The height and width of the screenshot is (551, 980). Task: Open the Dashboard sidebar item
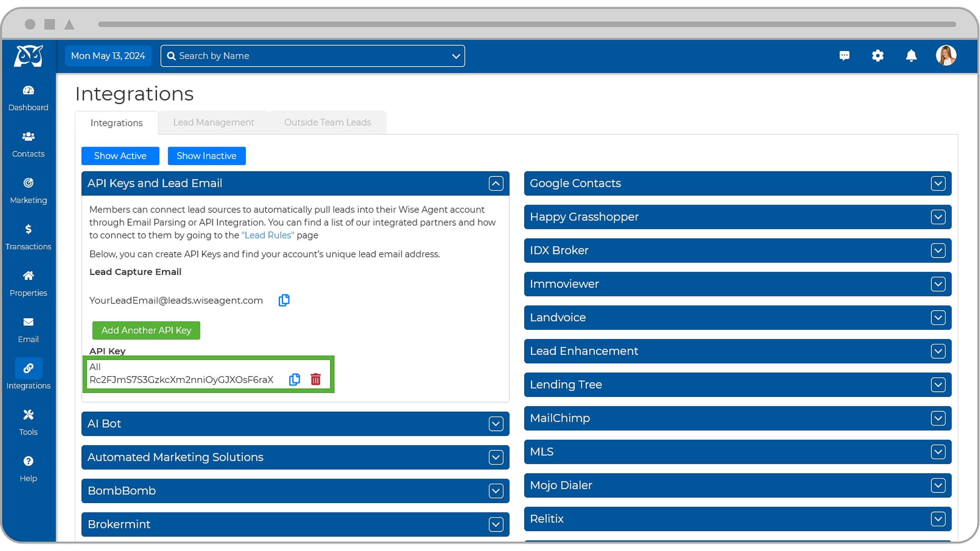pos(28,98)
